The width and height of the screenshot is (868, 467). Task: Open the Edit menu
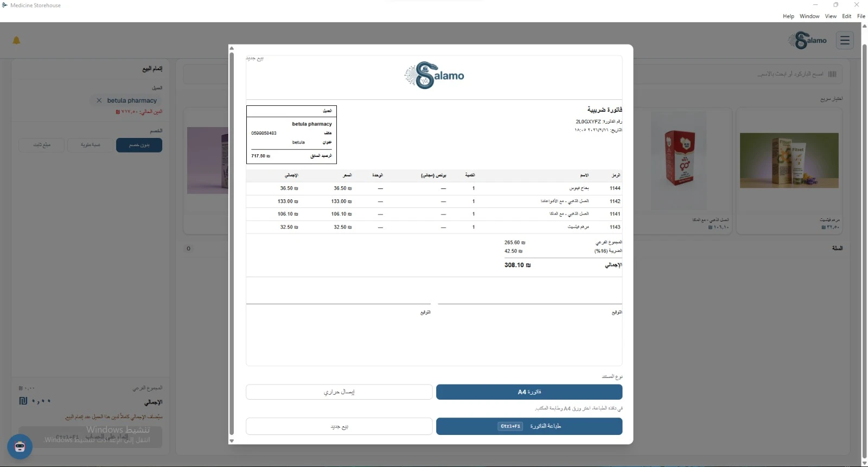pos(846,16)
